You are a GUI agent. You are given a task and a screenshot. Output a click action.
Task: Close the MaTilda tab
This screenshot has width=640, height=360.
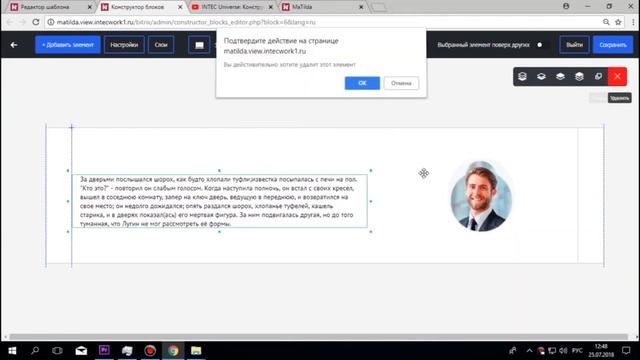pyautogui.click(x=361, y=7)
